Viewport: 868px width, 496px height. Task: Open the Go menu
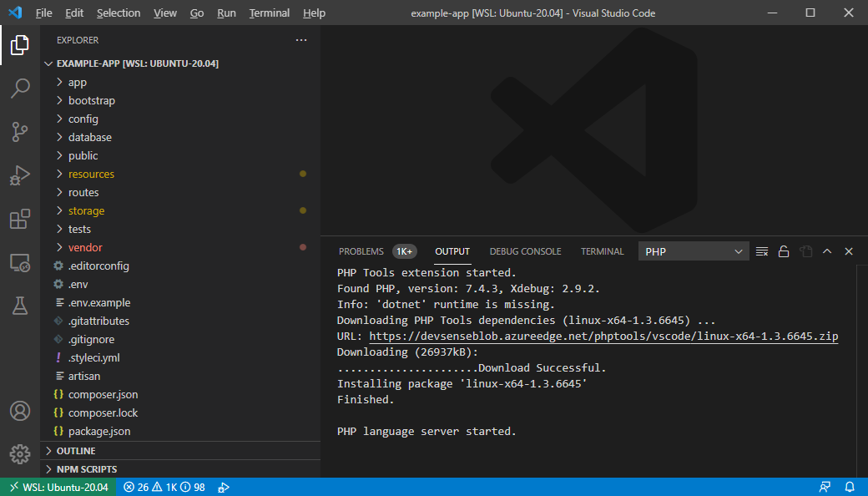[197, 13]
